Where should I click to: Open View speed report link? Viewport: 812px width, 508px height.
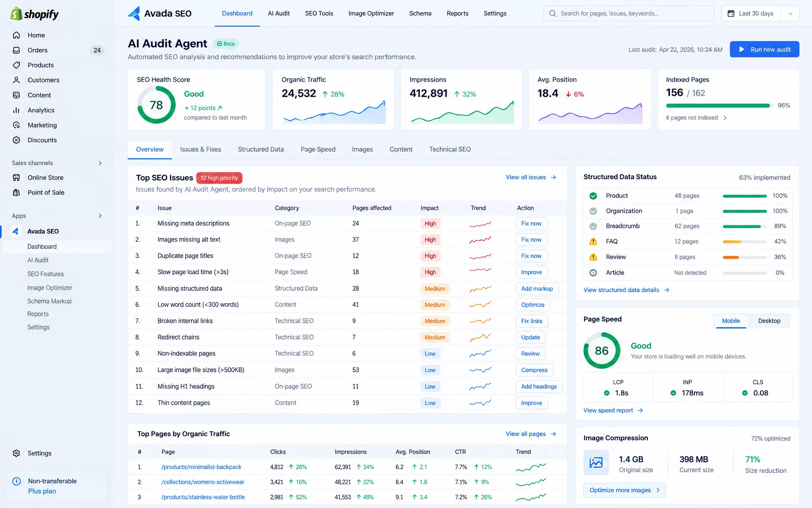(x=613, y=410)
